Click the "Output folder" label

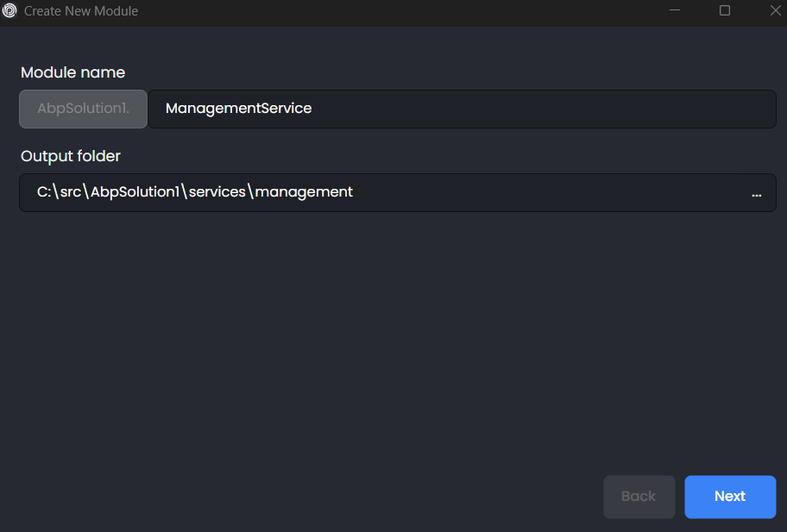point(71,156)
